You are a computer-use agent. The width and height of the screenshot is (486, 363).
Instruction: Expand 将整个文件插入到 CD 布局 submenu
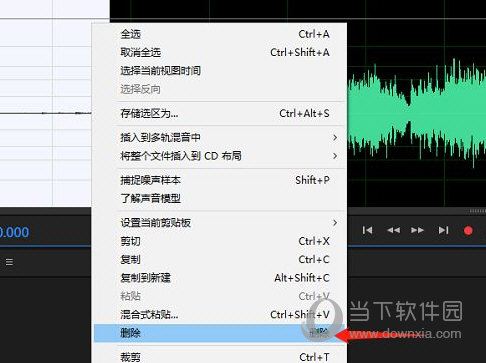220,156
